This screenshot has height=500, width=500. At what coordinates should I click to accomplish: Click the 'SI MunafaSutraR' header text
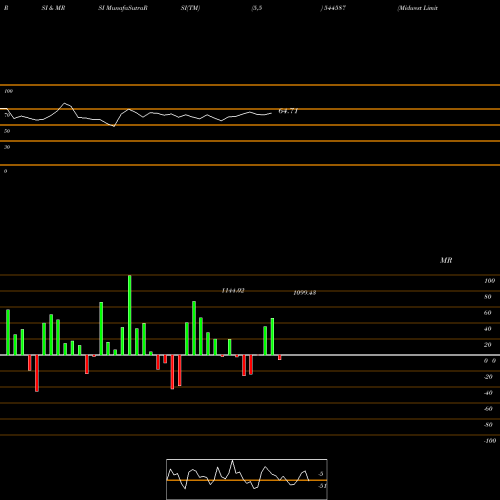123,8
